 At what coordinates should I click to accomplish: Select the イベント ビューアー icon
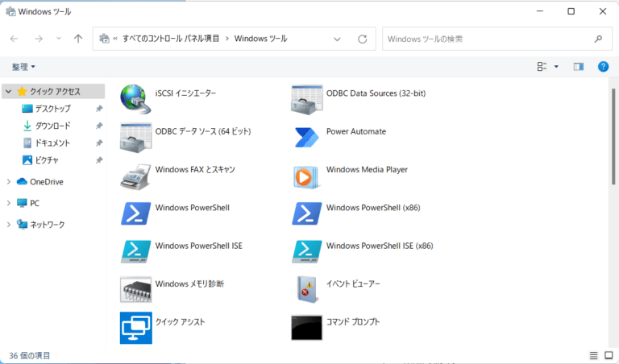pos(307,289)
